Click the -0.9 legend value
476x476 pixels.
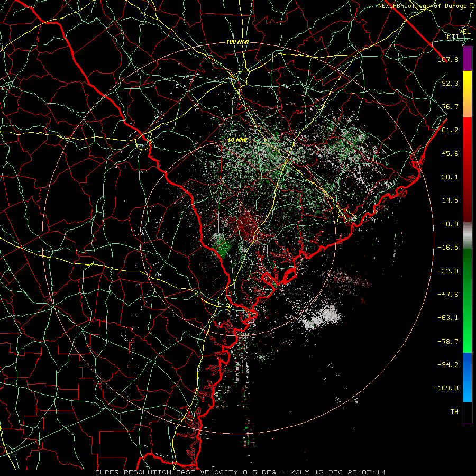(450, 224)
